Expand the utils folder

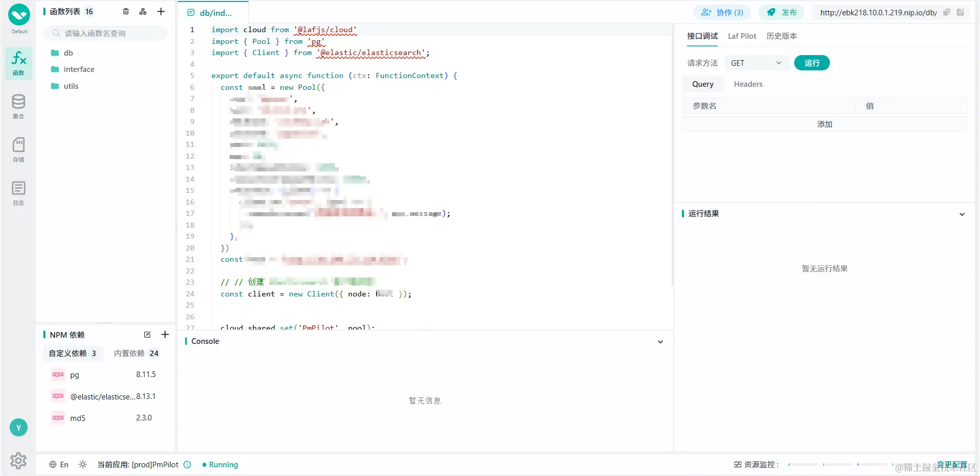(71, 86)
